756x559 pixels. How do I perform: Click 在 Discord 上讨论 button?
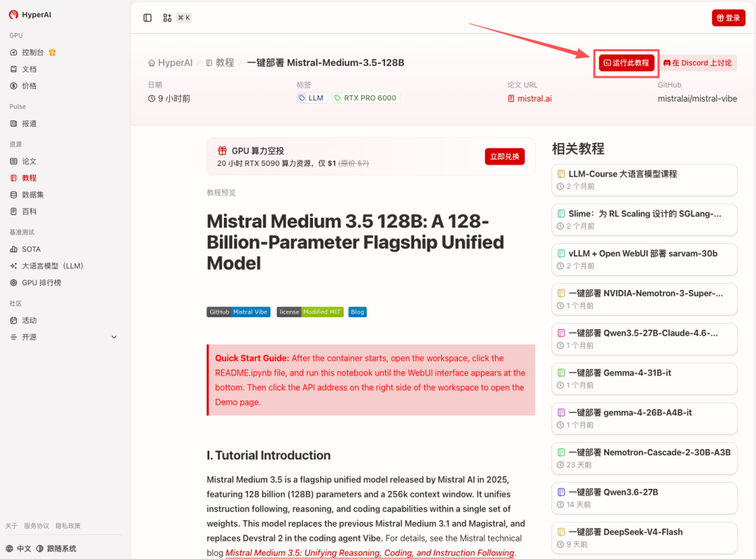coord(698,63)
